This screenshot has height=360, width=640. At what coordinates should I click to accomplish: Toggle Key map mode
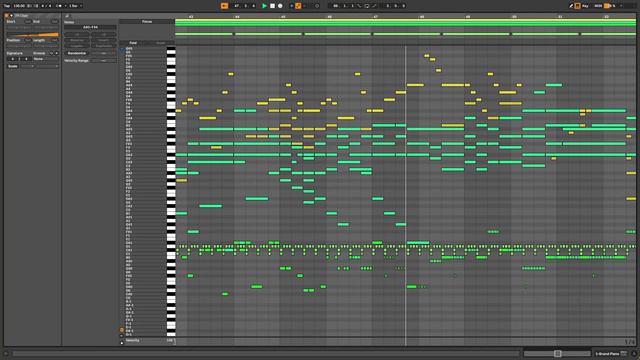[x=586, y=6]
